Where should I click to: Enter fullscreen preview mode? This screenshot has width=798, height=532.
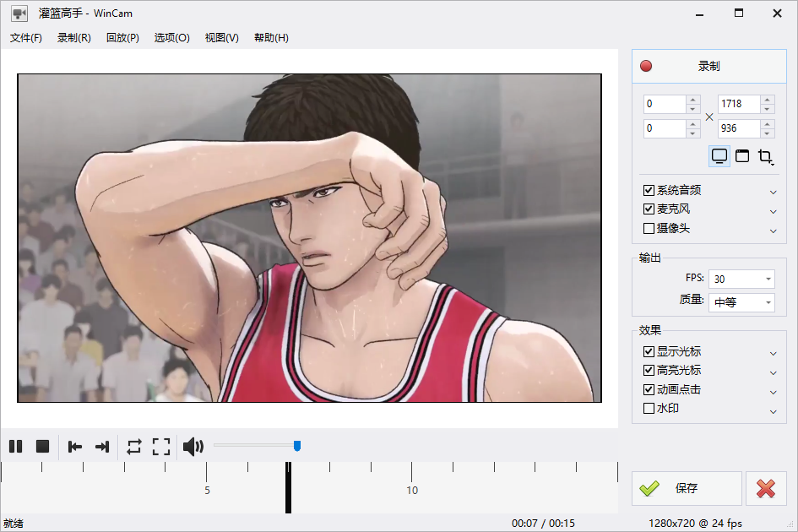161,447
